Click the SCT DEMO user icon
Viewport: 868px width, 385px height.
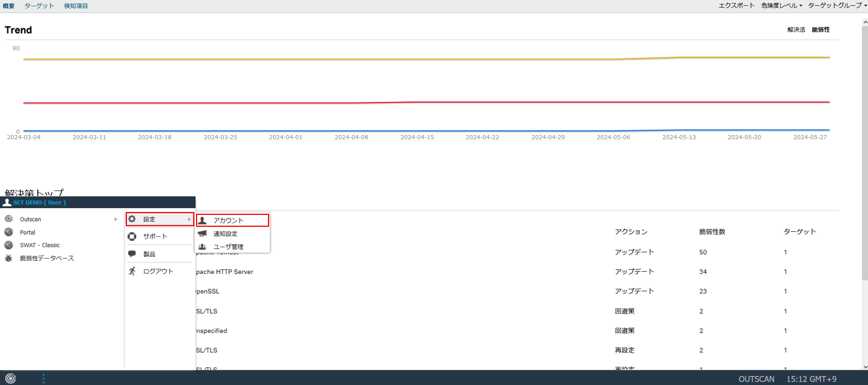(7, 202)
